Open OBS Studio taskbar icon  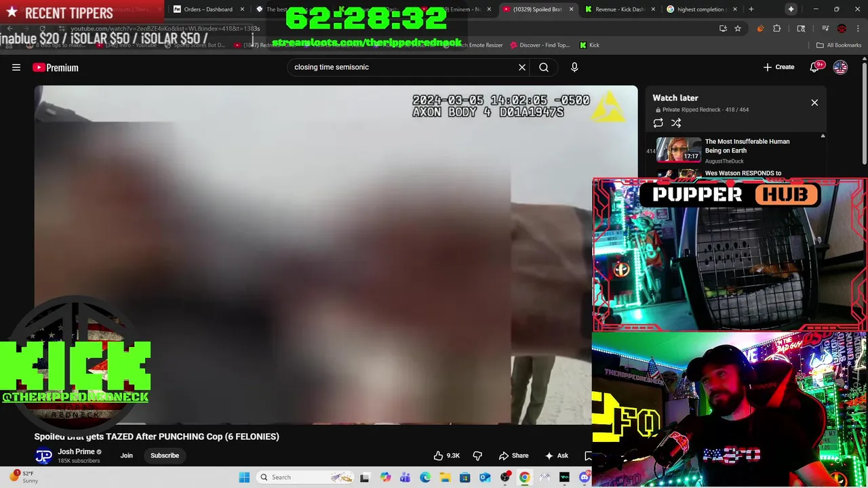click(x=505, y=477)
